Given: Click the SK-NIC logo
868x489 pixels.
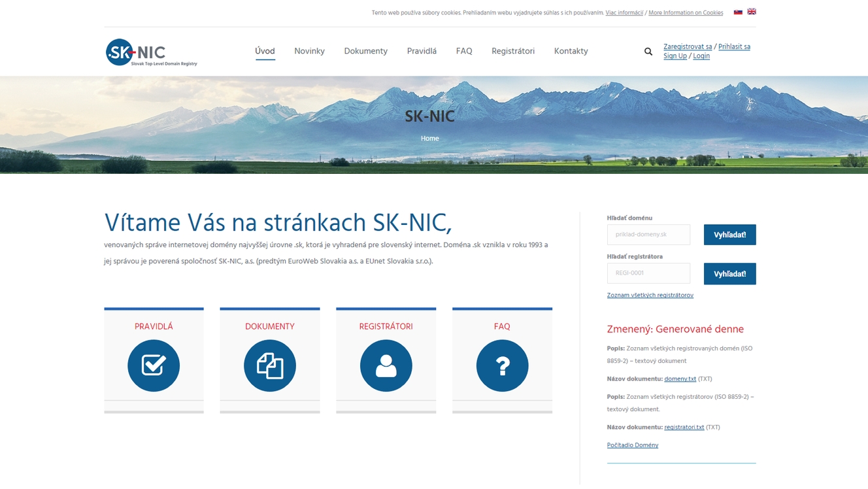Looking at the screenshot, I should 152,52.
